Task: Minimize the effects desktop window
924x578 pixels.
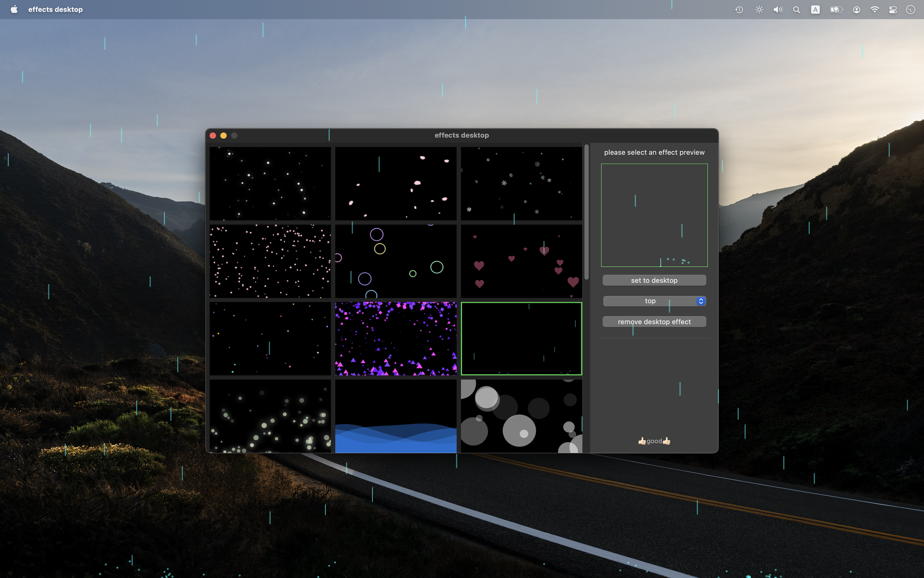Action: (223, 136)
